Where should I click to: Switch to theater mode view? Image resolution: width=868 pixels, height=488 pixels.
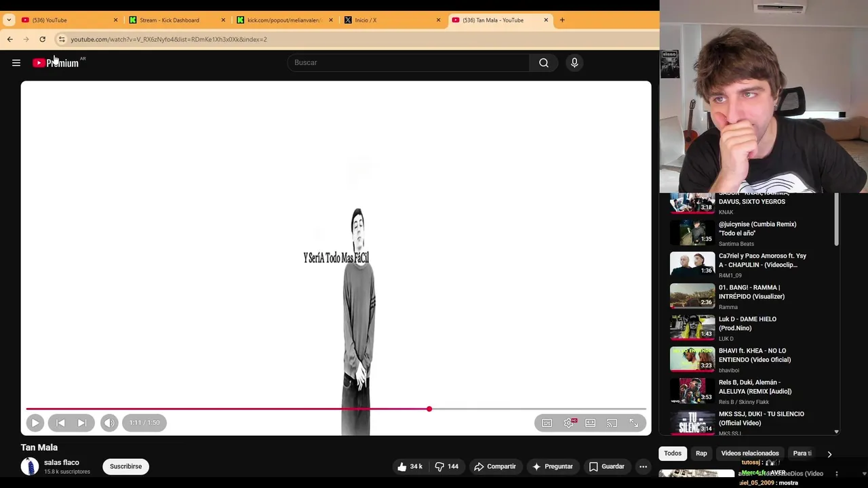[x=591, y=423]
